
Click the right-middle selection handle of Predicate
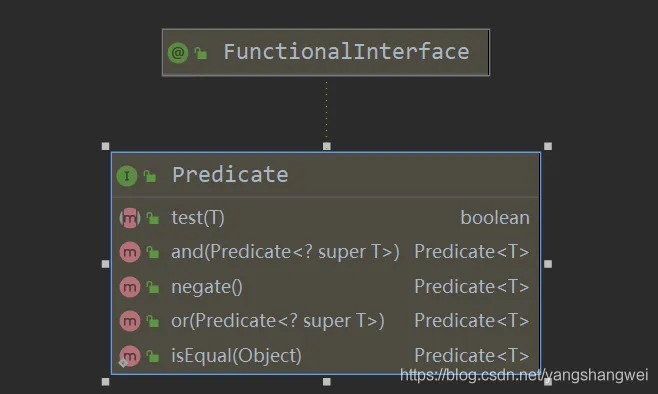tap(548, 264)
